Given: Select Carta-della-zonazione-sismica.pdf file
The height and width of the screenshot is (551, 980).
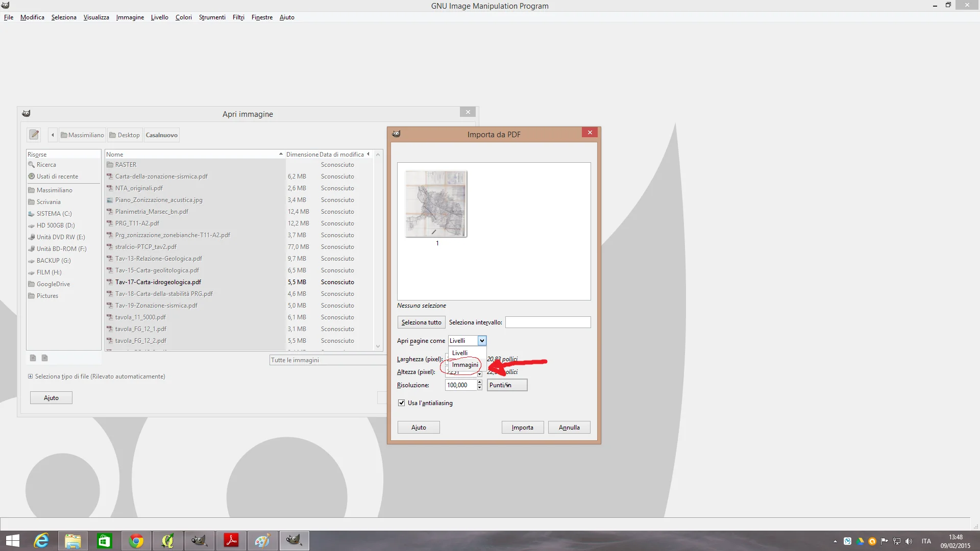Looking at the screenshot, I should (x=239, y=177).
